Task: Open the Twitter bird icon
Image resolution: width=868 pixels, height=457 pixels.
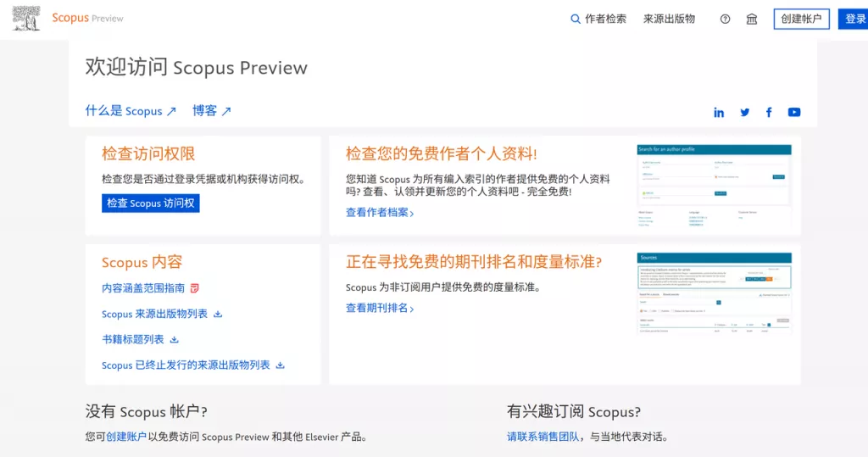Action: (x=744, y=112)
